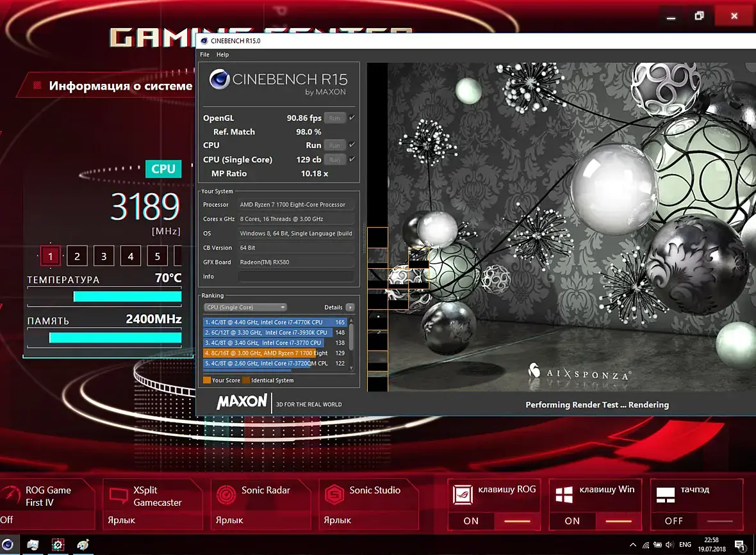The image size is (756, 555).
Task: Open the XSplit Gamecaster shortcut icon
Action: tap(119, 495)
